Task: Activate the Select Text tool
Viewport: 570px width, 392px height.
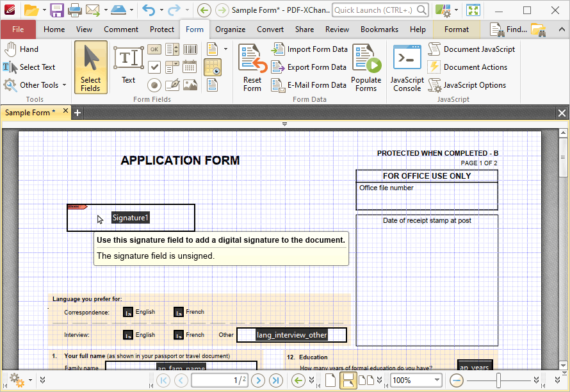Action: tap(29, 67)
